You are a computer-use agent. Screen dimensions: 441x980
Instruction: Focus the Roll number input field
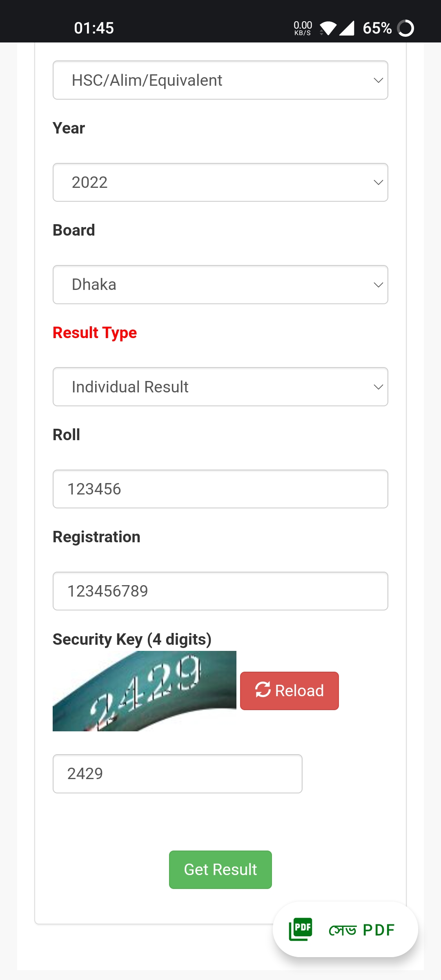point(220,489)
